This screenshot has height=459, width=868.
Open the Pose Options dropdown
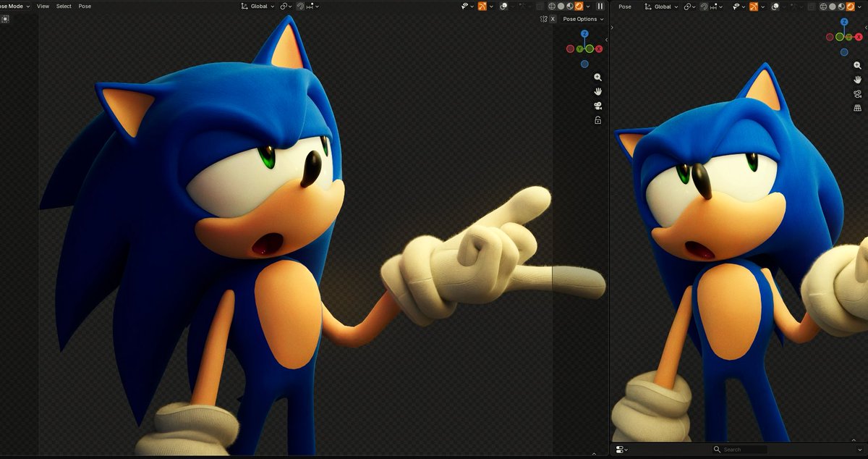click(583, 19)
